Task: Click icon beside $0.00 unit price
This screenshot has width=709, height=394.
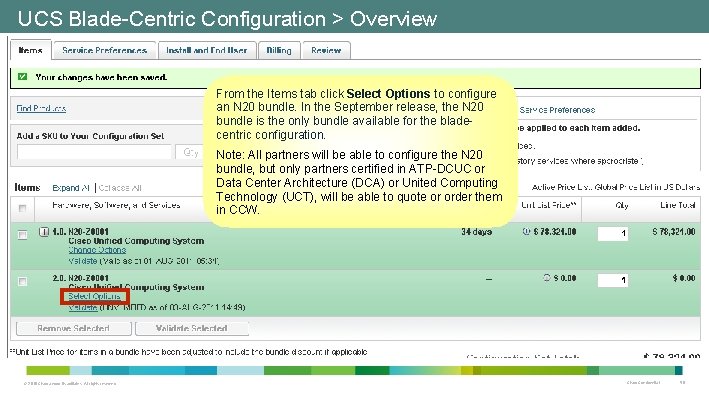Action: pyautogui.click(x=547, y=278)
